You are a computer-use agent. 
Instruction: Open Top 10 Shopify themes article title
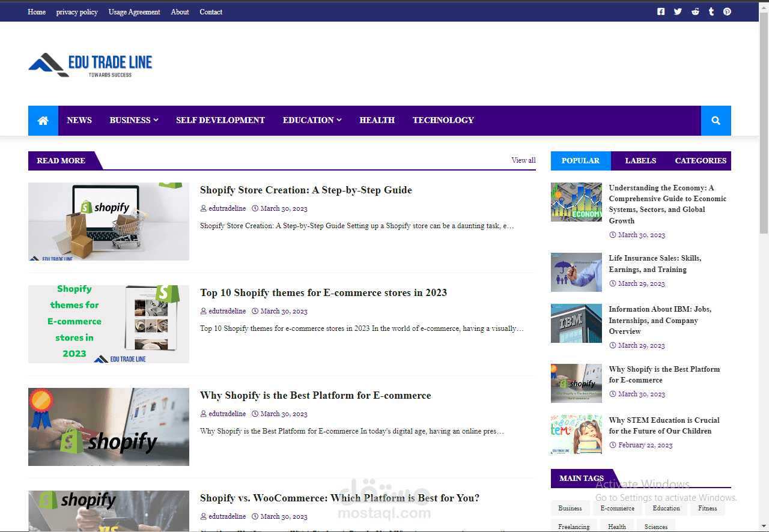pos(323,293)
